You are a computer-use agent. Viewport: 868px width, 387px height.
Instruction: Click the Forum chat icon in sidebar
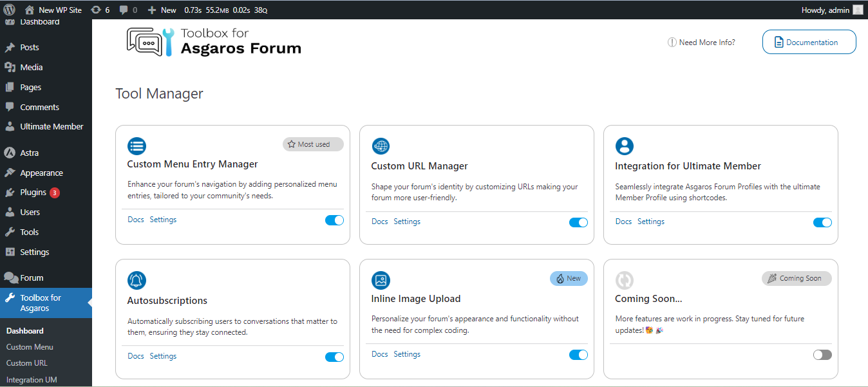pos(11,278)
